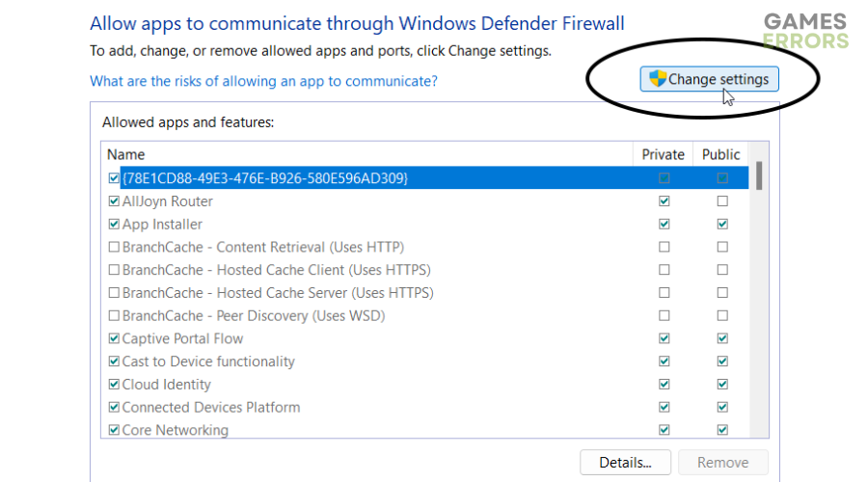Click the allowed apps list scrollbar thumb

[x=759, y=175]
